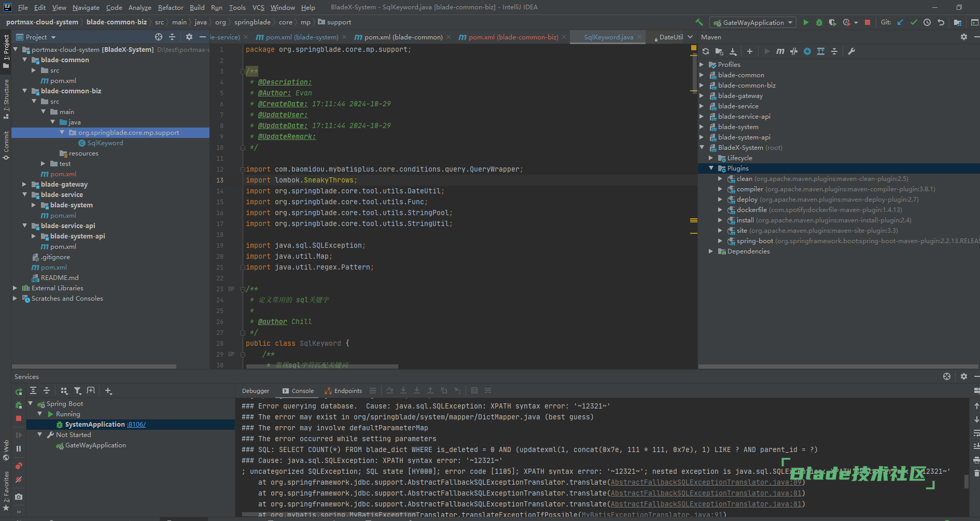Run GateWayApplication with green play button
Image resolution: width=980 pixels, height=521 pixels.
pos(806,22)
